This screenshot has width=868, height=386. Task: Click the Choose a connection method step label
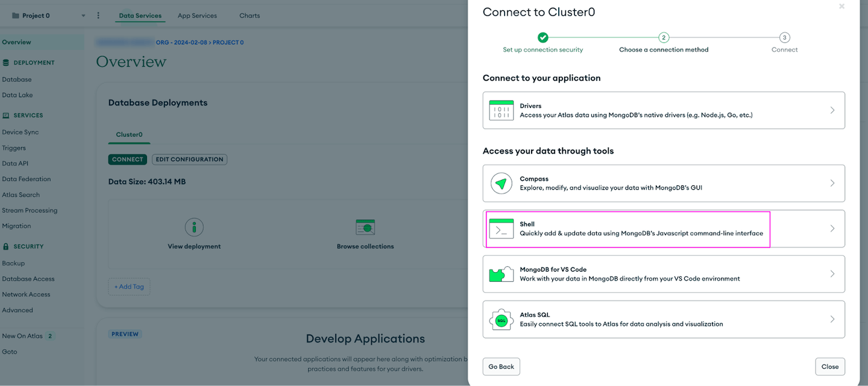point(664,49)
